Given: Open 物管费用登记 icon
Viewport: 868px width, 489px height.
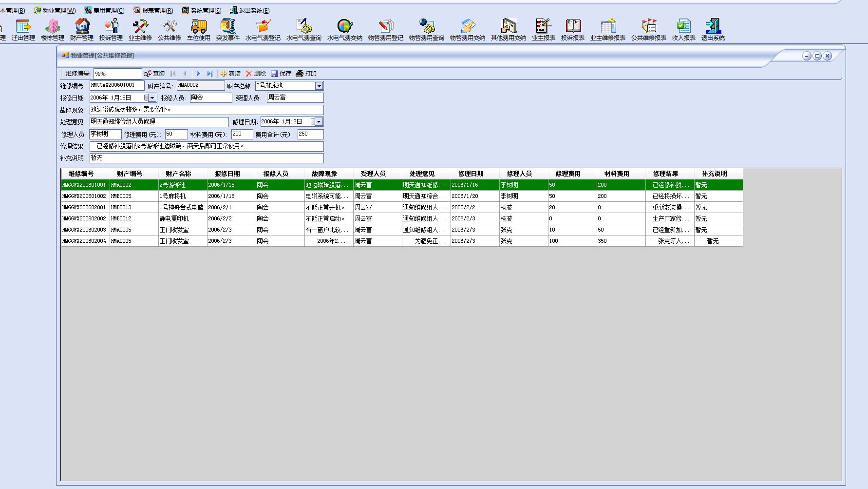Looking at the screenshot, I should pos(386,29).
